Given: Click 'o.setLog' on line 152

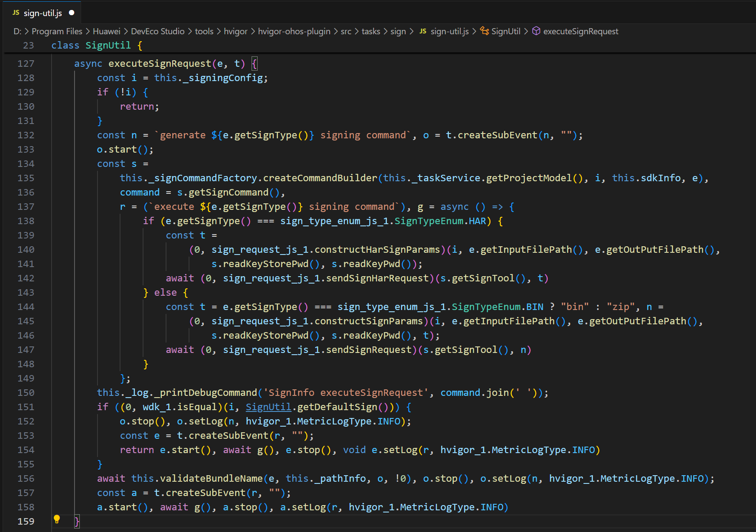Looking at the screenshot, I should pyautogui.click(x=200, y=421).
